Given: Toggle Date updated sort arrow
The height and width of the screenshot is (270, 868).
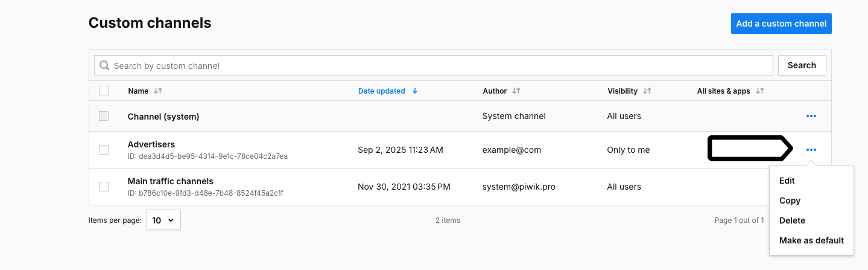Looking at the screenshot, I should point(415,91).
